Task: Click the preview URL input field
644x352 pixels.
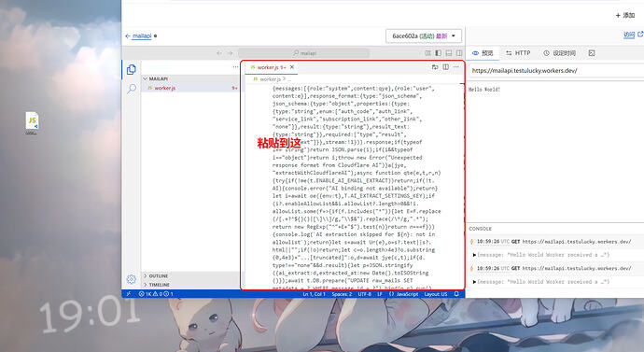Action: click(x=556, y=71)
